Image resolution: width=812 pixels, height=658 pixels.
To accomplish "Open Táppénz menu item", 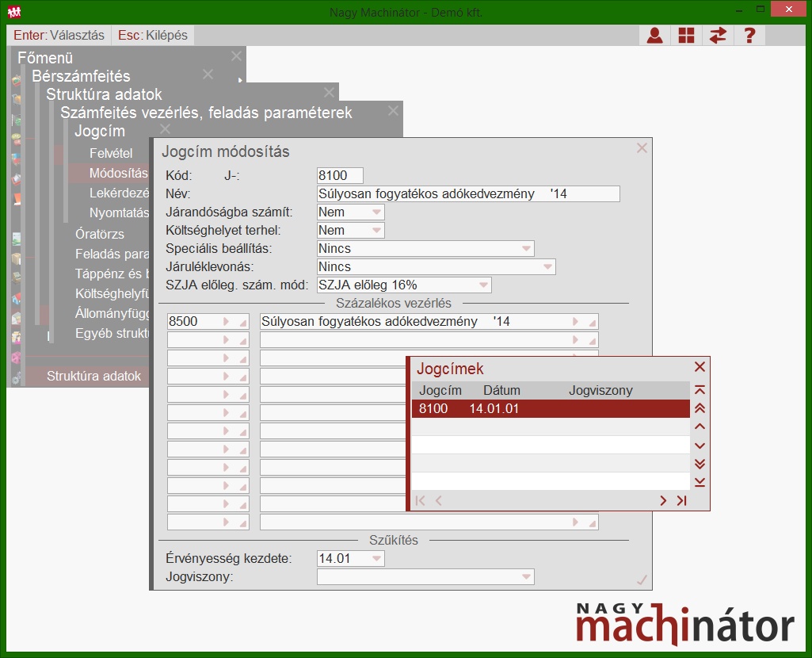I will [x=112, y=274].
